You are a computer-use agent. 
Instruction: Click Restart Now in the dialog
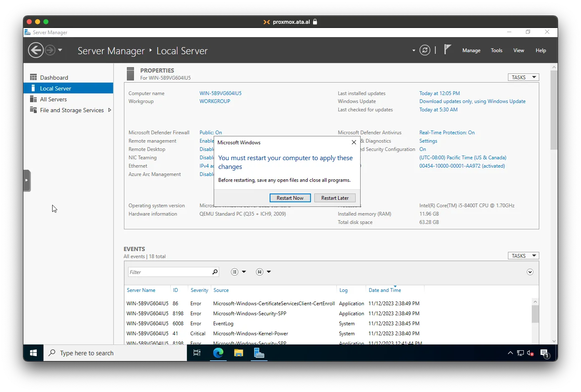click(290, 198)
